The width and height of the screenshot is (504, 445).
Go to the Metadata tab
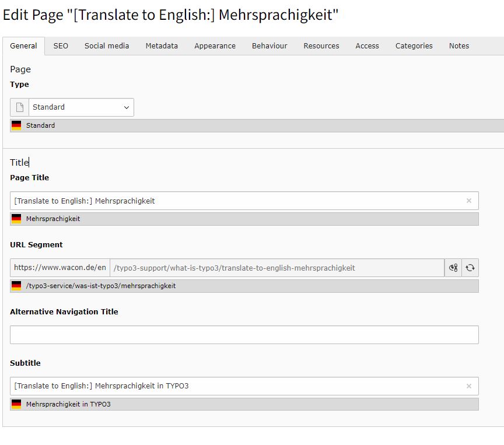(162, 46)
